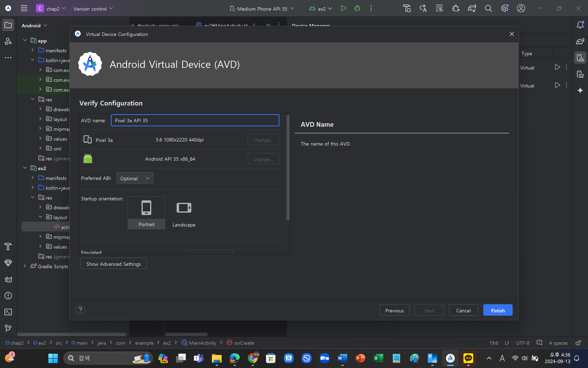Click the configuration panel vertical scrollbar
The width and height of the screenshot is (588, 368).
tap(288, 168)
